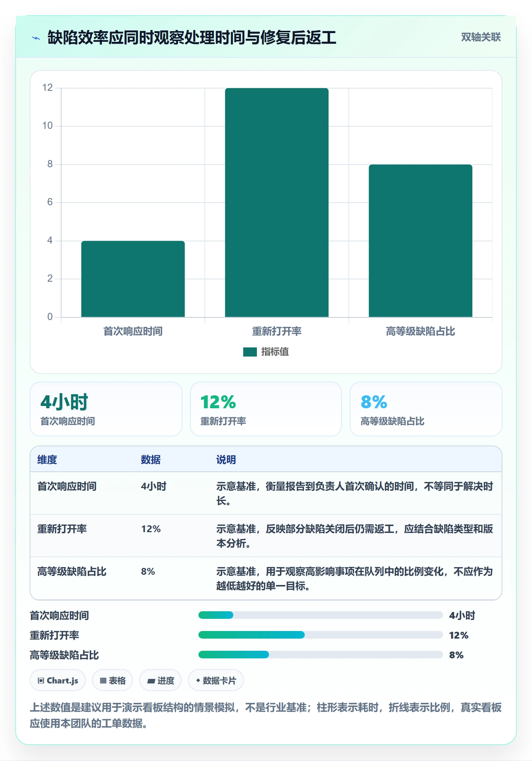Click the 8% value in the table

click(x=148, y=571)
